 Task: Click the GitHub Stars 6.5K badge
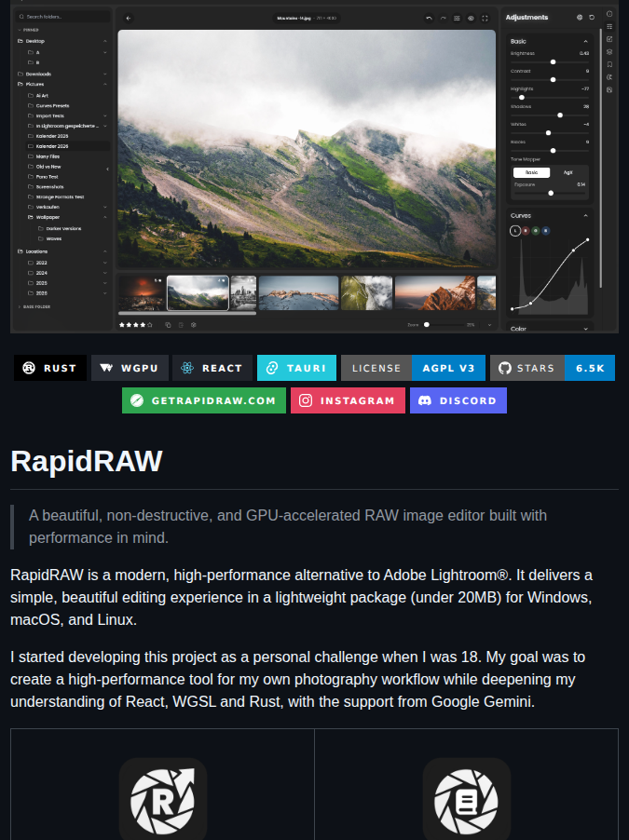point(553,368)
